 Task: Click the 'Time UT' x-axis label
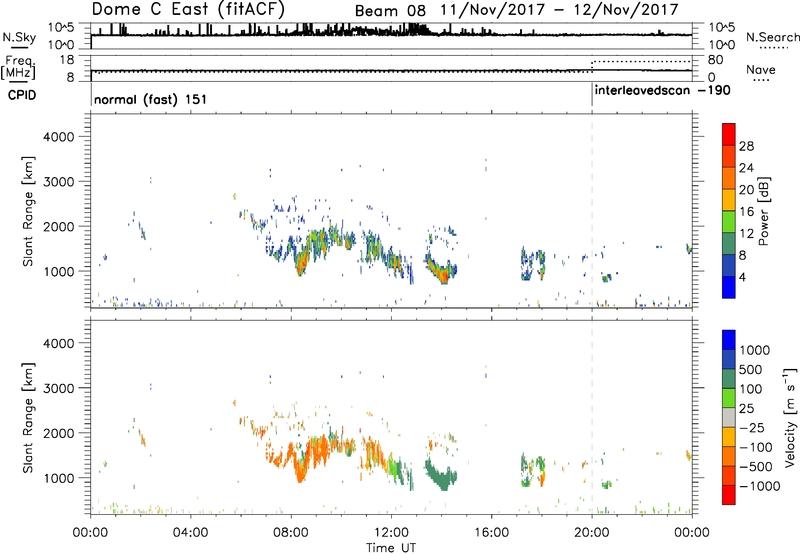391,548
